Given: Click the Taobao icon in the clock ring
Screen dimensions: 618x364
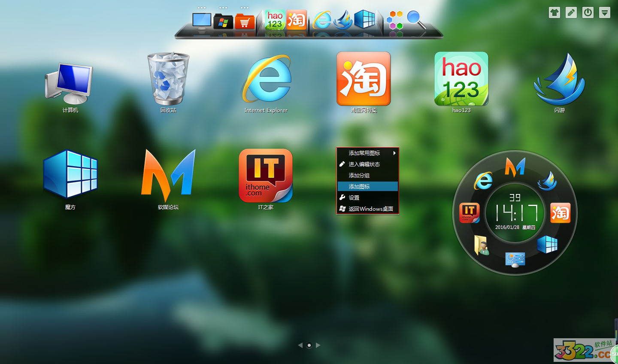Looking at the screenshot, I should coord(560,213).
